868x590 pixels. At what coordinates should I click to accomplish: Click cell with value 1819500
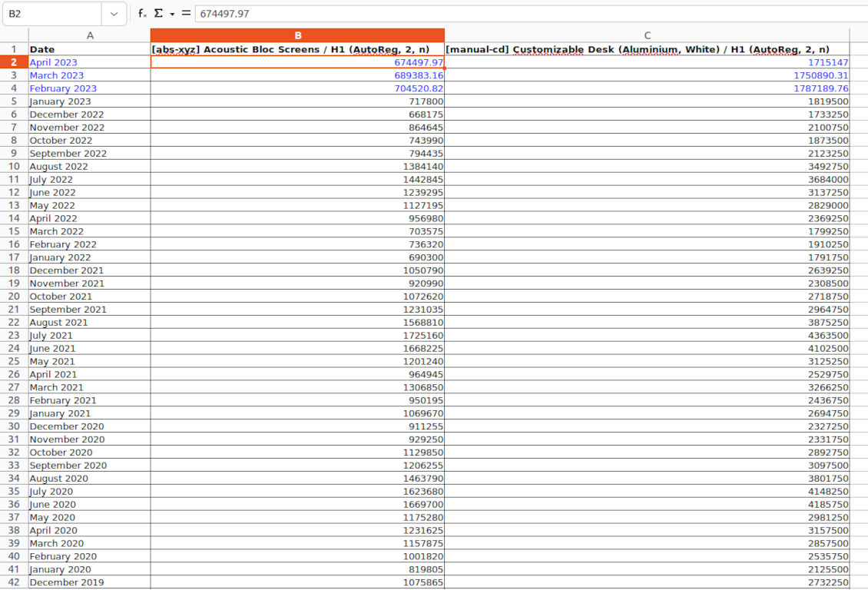click(647, 101)
